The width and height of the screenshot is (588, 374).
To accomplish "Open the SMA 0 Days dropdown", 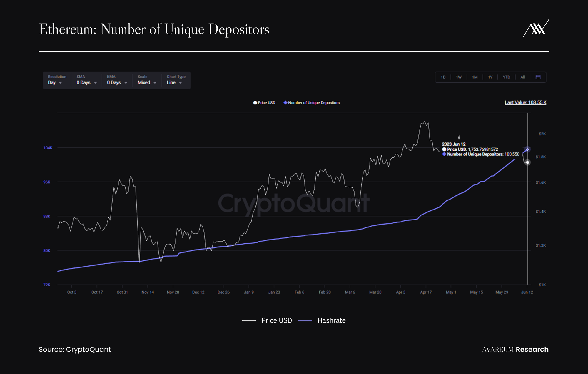I will tap(86, 83).
